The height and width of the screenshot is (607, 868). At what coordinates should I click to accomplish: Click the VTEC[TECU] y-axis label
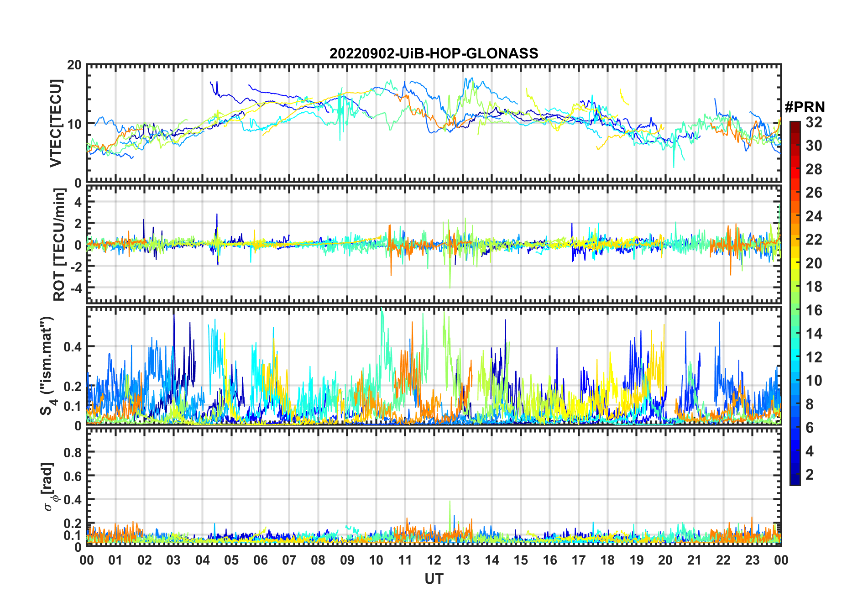click(x=56, y=123)
